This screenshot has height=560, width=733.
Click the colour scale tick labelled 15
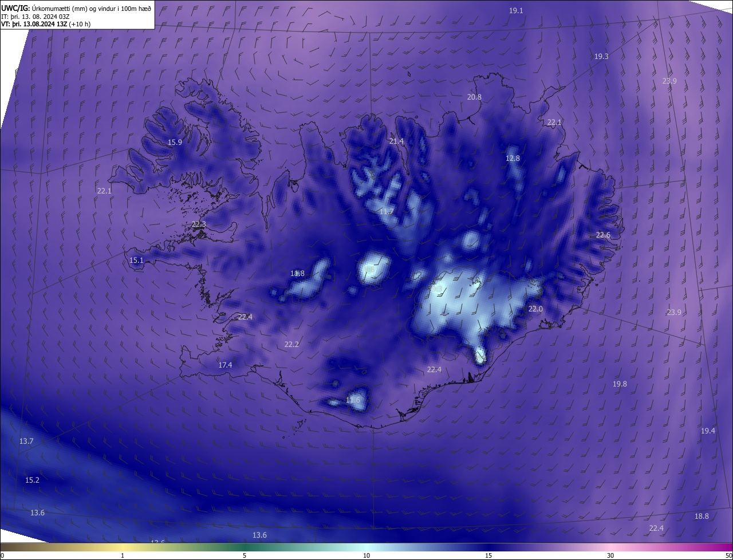(488, 555)
